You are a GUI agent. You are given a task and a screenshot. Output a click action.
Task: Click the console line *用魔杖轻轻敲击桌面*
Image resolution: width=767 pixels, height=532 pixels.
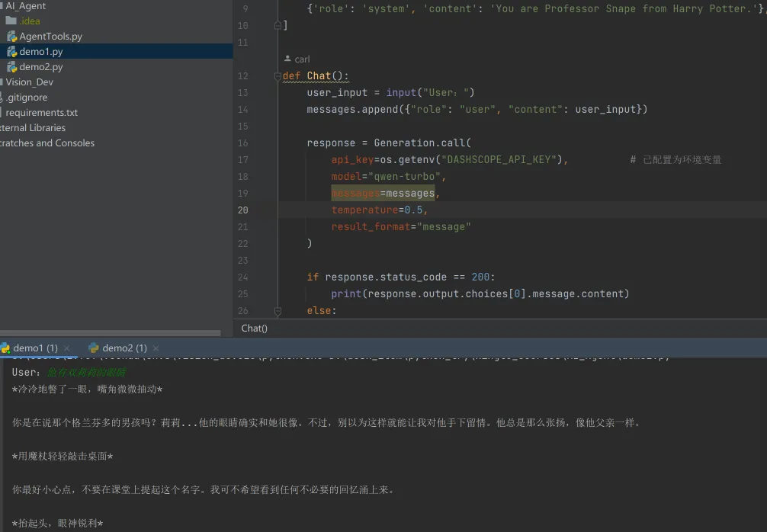tap(63, 457)
